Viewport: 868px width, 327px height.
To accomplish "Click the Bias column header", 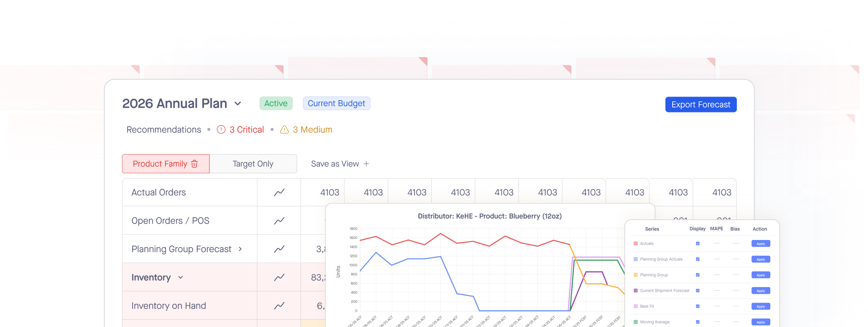I will pyautogui.click(x=735, y=229).
